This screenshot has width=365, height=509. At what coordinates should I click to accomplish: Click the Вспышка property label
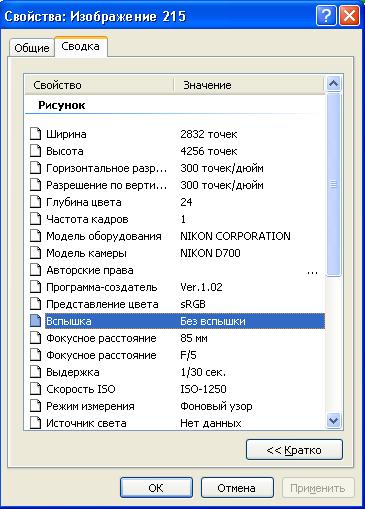[69, 321]
